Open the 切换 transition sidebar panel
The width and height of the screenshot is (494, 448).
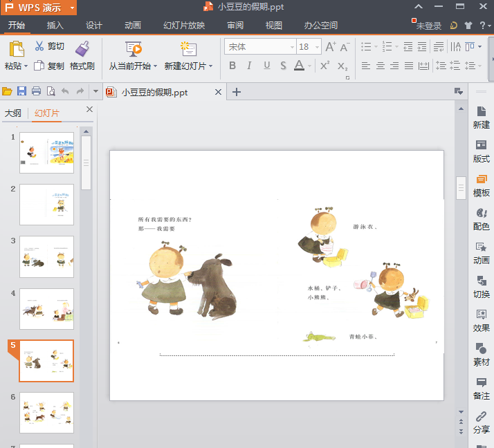(x=481, y=287)
